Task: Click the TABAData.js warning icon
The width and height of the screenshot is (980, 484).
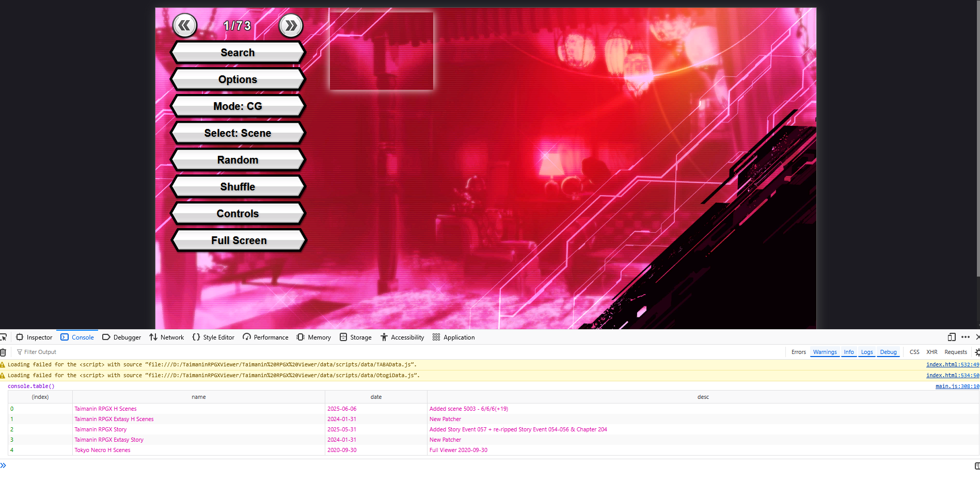Action: [3, 364]
